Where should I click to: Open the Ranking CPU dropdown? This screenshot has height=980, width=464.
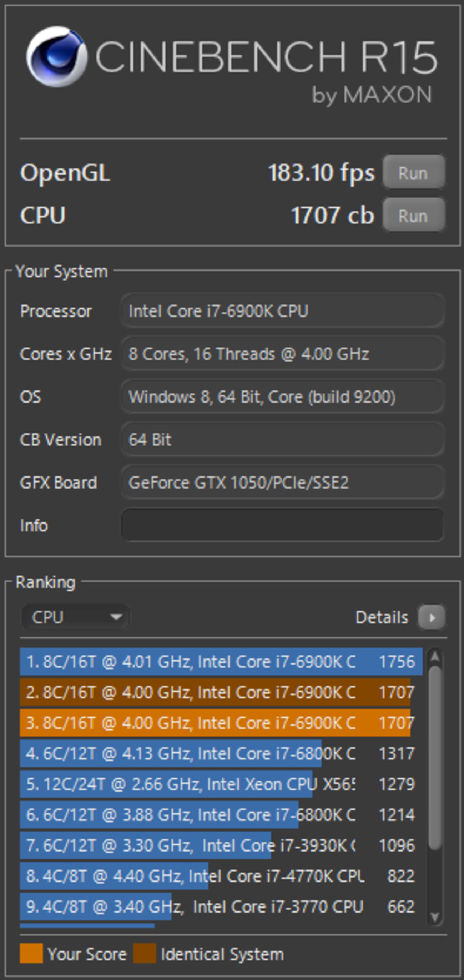(x=75, y=617)
